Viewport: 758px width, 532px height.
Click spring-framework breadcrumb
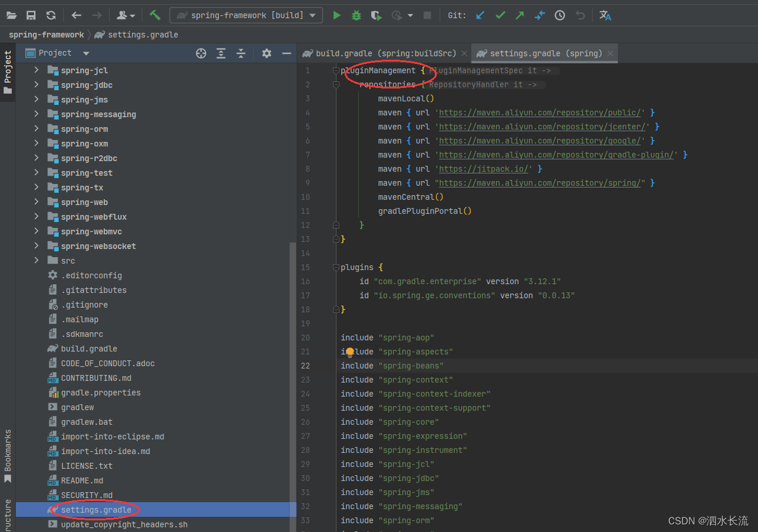pyautogui.click(x=46, y=35)
